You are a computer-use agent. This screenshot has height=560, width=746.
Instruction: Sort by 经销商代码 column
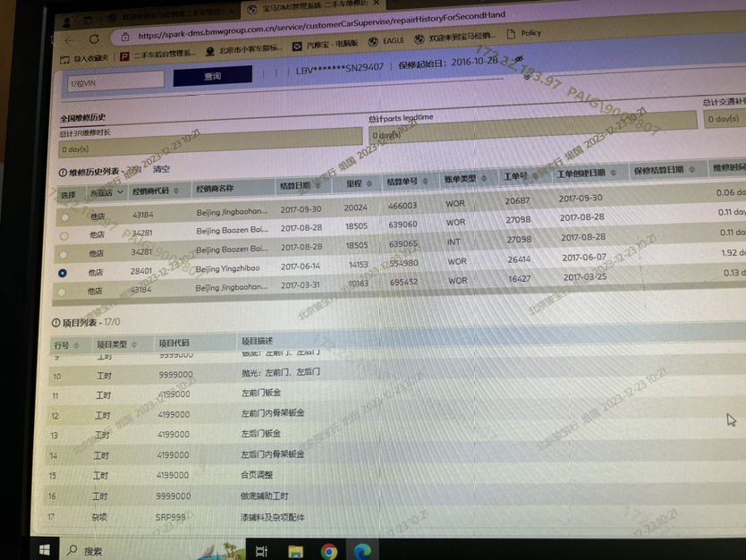(176, 191)
